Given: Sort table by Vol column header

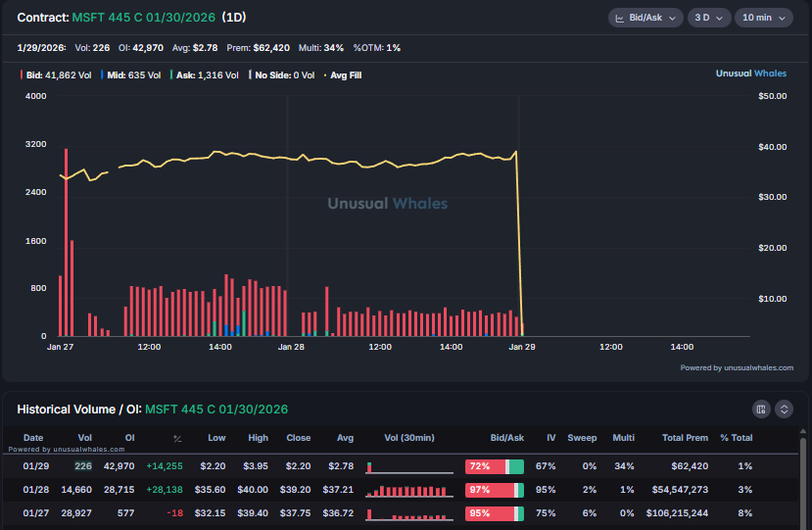Looking at the screenshot, I should click(x=84, y=438).
